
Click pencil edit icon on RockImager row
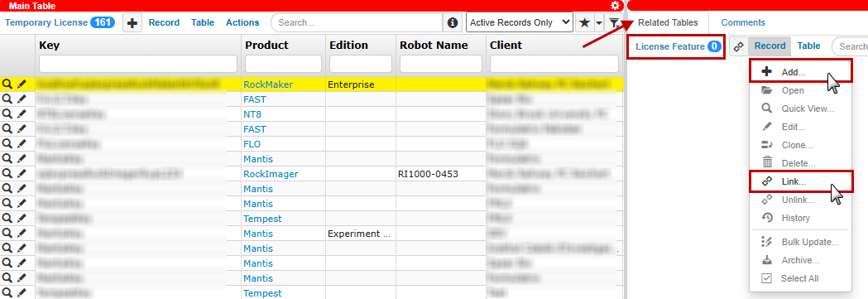[22, 174]
